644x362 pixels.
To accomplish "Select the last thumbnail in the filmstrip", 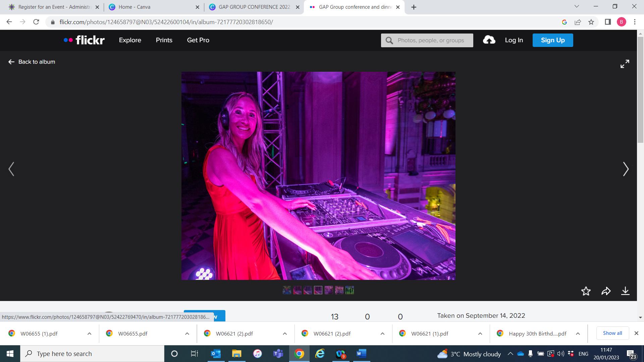I will point(350,290).
